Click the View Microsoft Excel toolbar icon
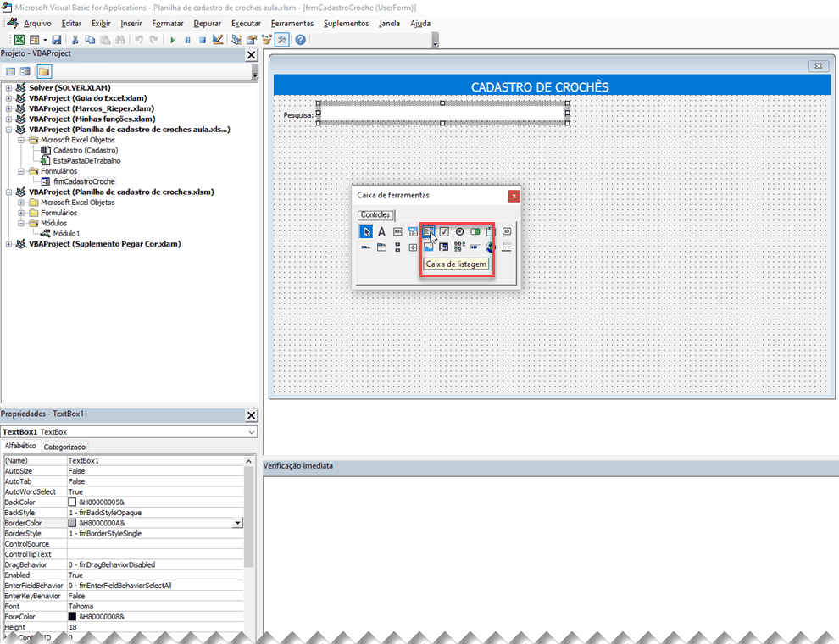 [19, 39]
